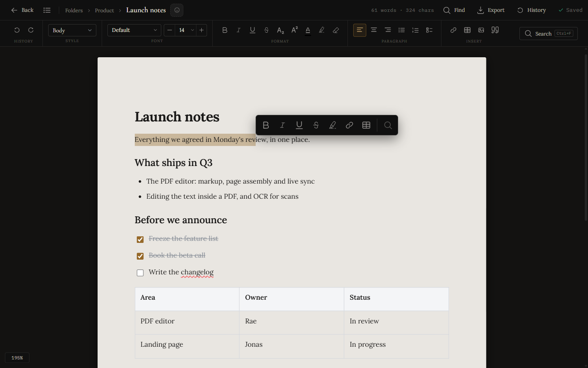Screen dimensions: 588x368
Task: Apply subscript formatting
Action: (x=280, y=30)
